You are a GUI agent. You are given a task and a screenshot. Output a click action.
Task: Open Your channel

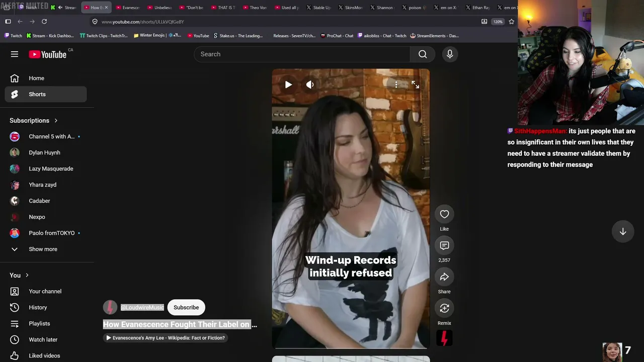(46, 292)
